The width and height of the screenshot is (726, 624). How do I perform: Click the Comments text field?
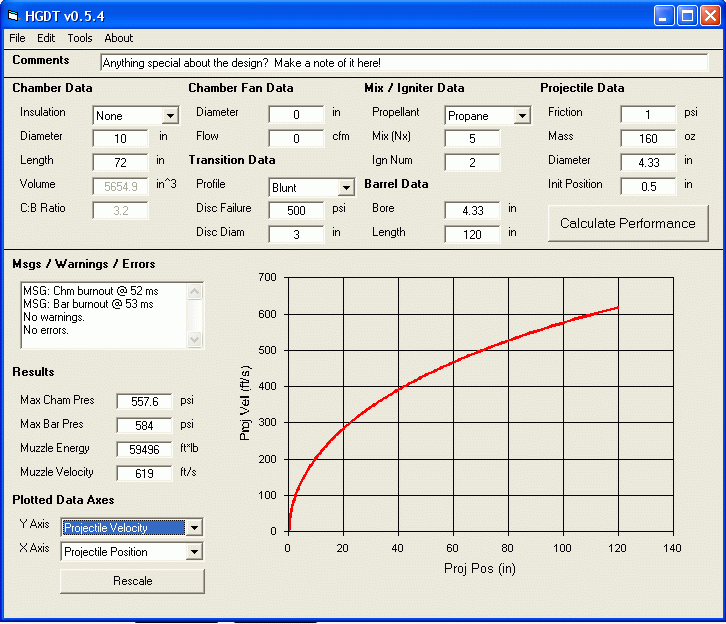tap(403, 62)
